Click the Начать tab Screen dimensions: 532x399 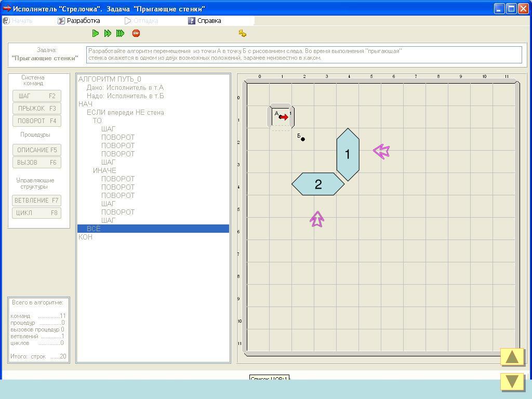(x=18, y=21)
